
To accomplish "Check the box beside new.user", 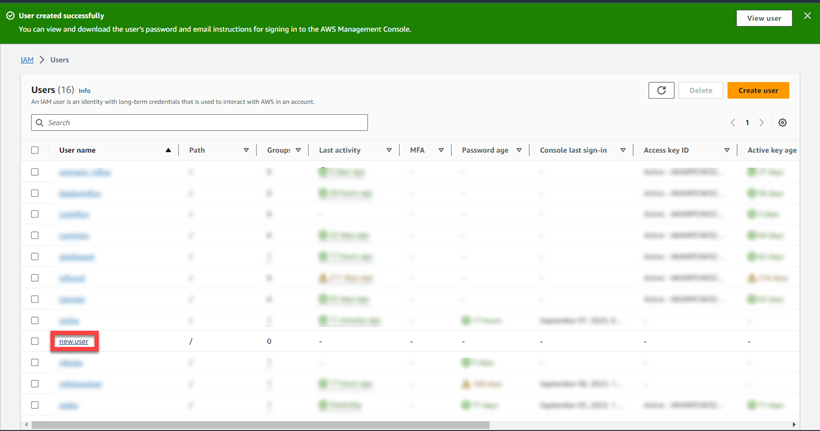I will tap(35, 341).
